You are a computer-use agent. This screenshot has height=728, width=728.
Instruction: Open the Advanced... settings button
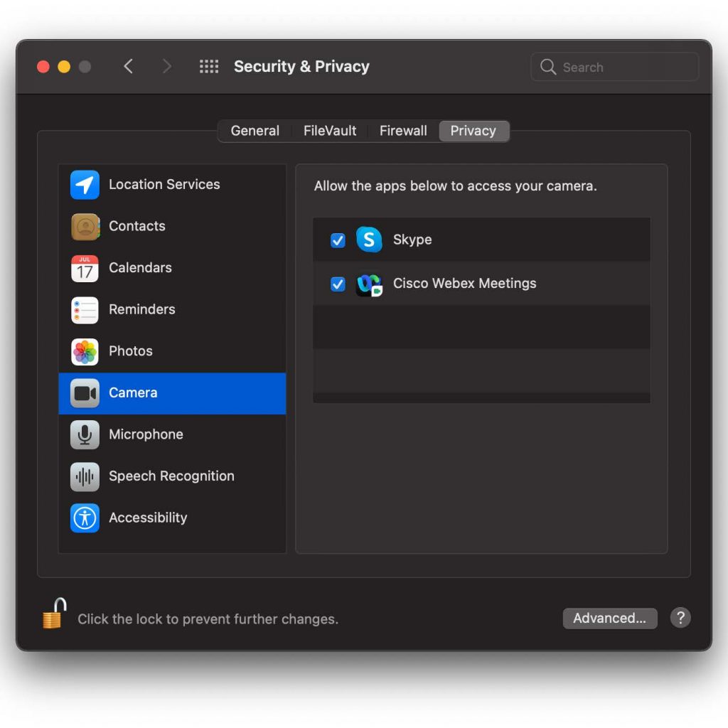click(609, 619)
